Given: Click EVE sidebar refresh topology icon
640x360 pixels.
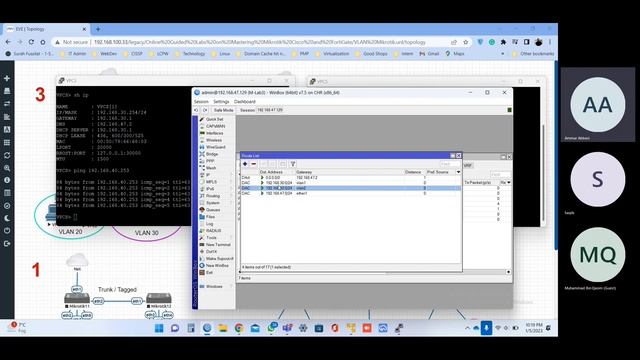Looking at the screenshot, I should tap(7, 155).
